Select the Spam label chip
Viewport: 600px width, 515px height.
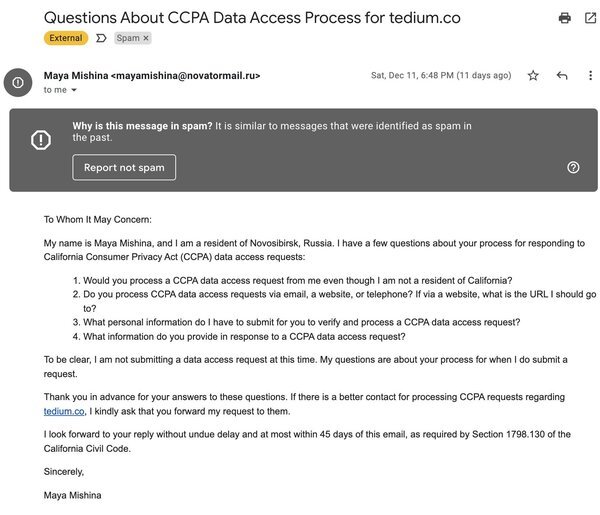point(128,38)
